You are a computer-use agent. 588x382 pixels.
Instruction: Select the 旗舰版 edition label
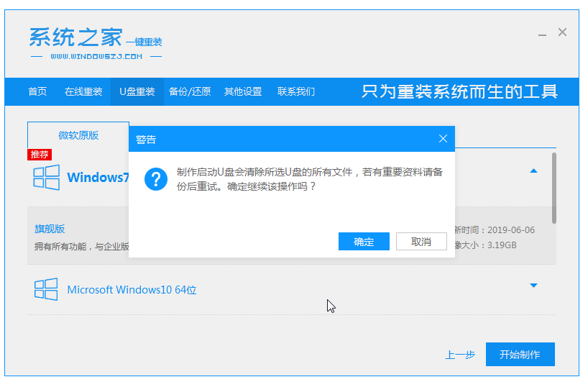point(50,229)
